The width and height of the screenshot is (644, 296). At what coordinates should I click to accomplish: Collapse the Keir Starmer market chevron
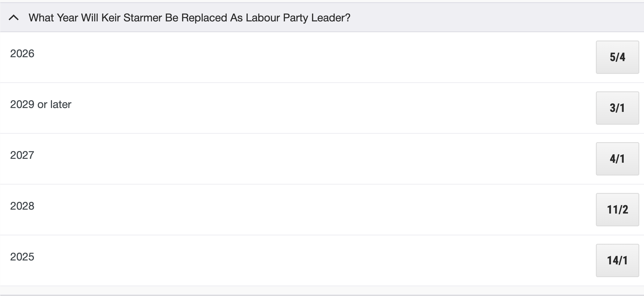(14, 18)
